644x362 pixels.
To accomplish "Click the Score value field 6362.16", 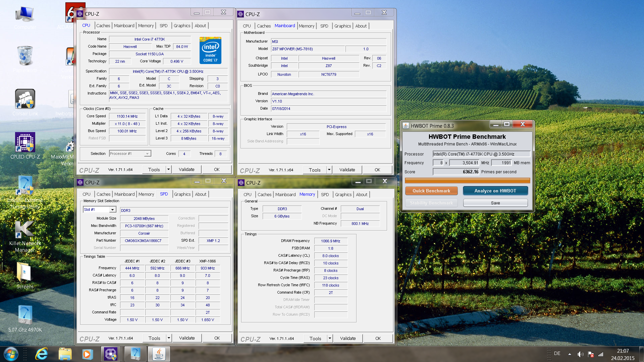I will [x=456, y=172].
